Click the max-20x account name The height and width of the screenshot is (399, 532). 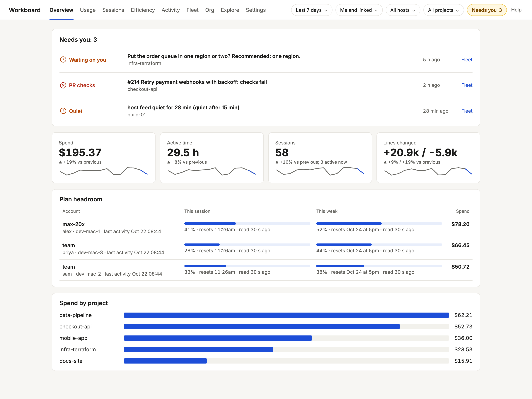pyautogui.click(x=74, y=224)
